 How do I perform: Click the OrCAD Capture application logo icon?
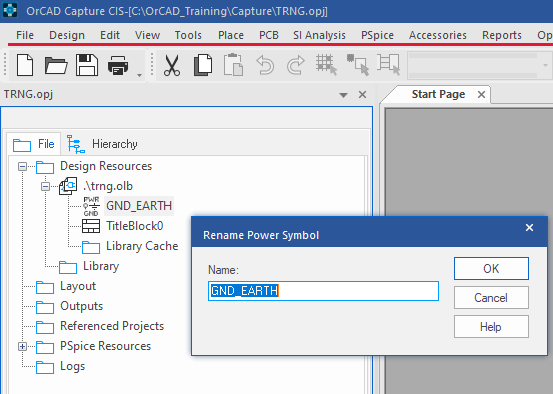click(10, 11)
